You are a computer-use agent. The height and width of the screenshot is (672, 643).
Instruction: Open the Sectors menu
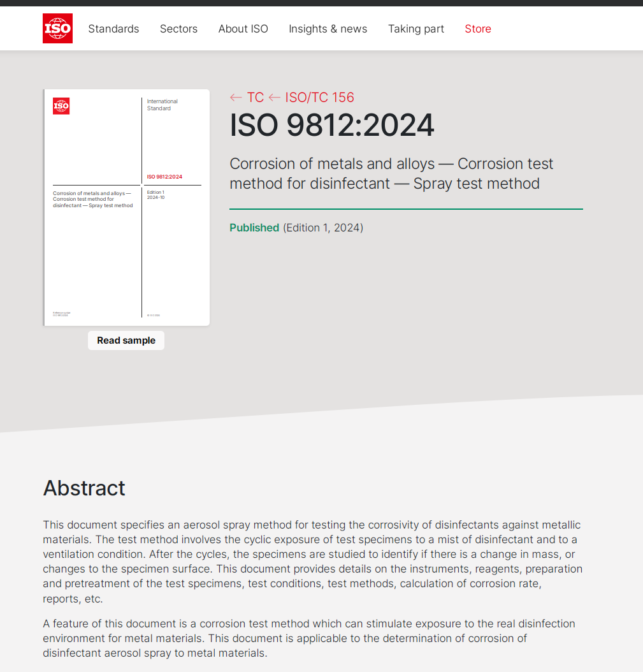pyautogui.click(x=178, y=29)
